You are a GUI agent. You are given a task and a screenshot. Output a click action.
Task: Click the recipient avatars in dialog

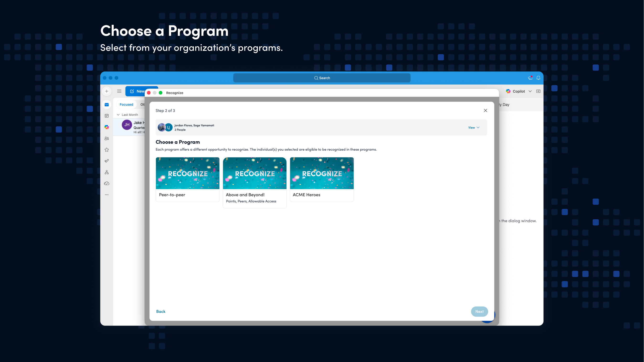pyautogui.click(x=165, y=127)
